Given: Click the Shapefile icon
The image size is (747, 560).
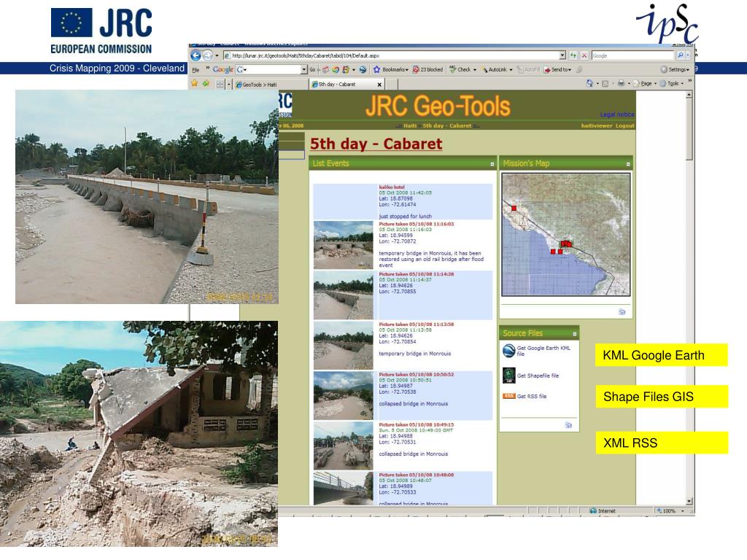Looking at the screenshot, I should 508,376.
